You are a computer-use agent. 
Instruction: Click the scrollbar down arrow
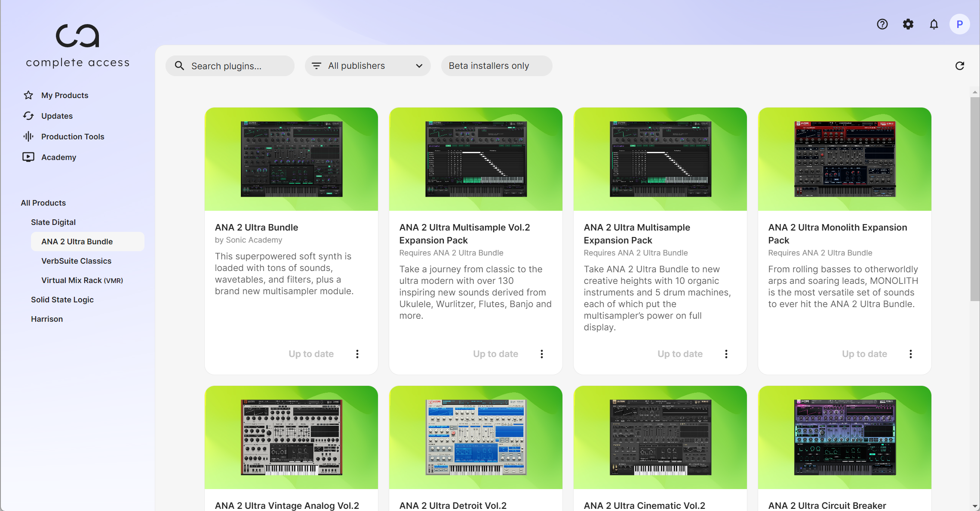click(975, 506)
